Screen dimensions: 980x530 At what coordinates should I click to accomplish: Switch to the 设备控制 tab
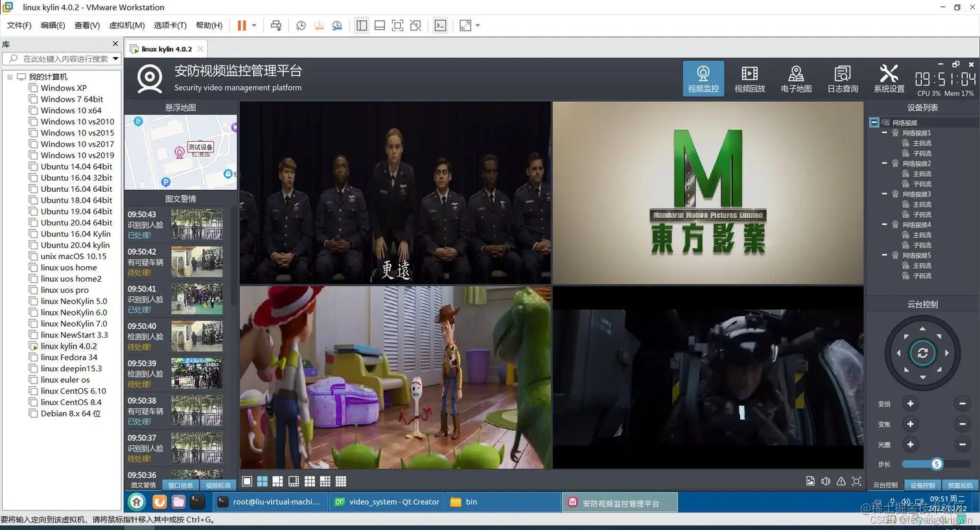tap(922, 485)
